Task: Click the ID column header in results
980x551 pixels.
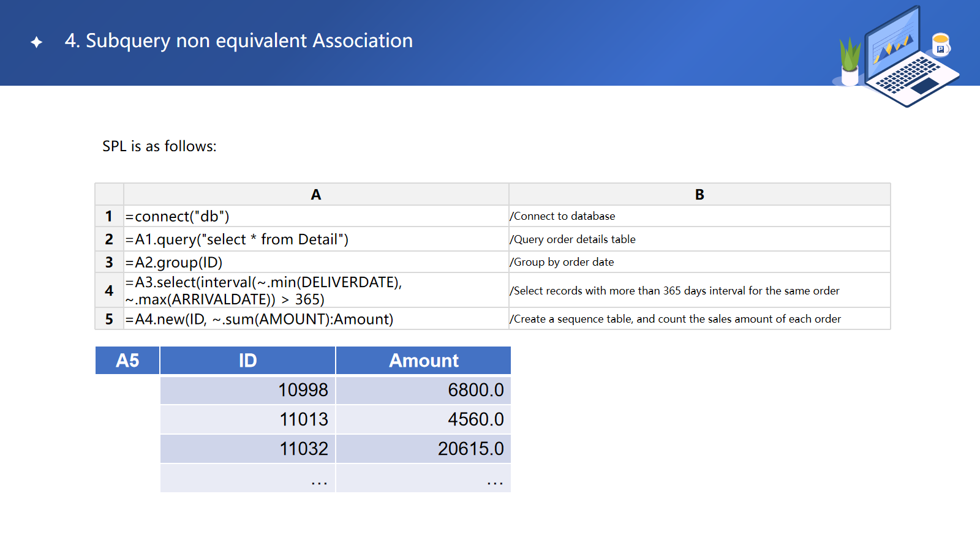Action: coord(247,361)
